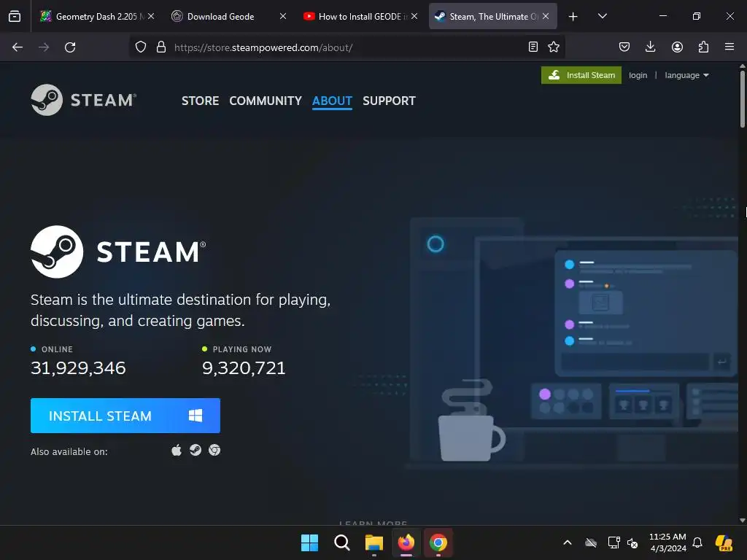Click the green Install Steam header button
The image size is (747, 560).
click(581, 75)
